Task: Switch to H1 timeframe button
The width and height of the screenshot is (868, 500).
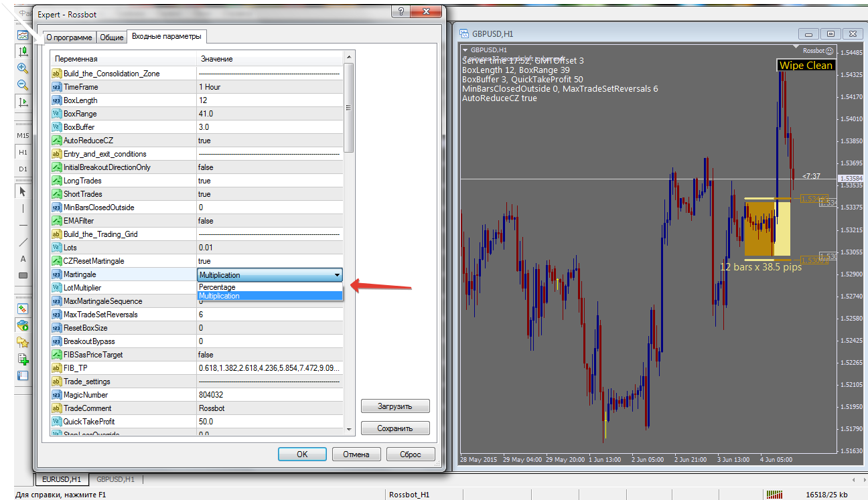Action: pos(23,153)
